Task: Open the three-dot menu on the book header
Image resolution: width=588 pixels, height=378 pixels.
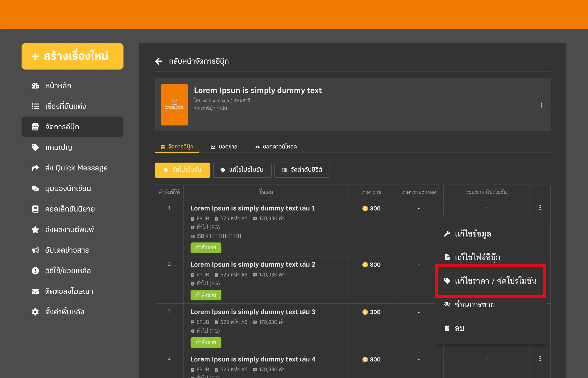Action: click(x=541, y=105)
